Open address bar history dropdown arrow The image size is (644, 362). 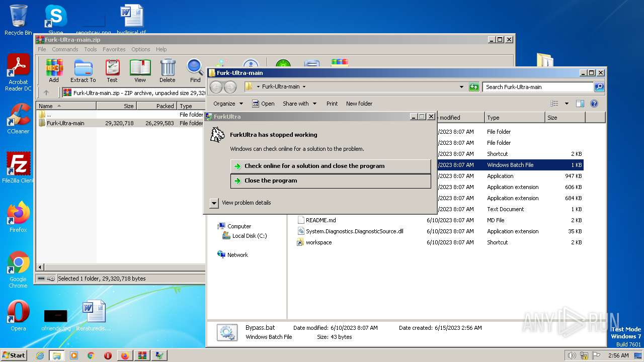(x=461, y=86)
